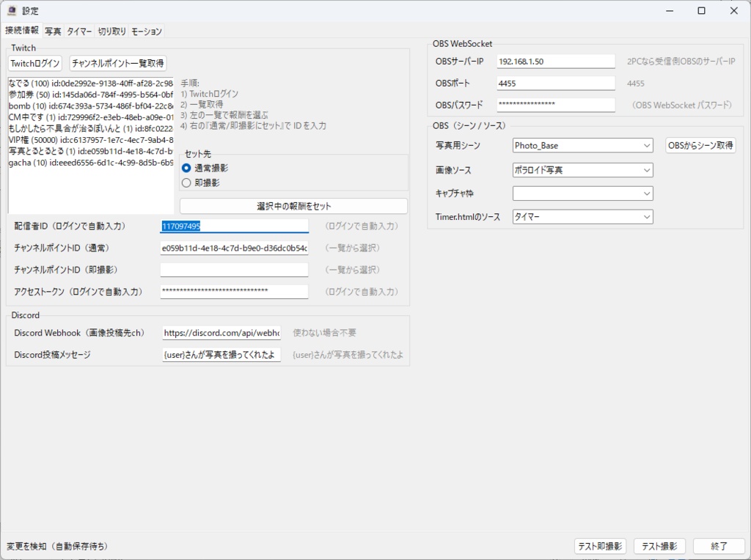The image size is (751, 560).
Task: Click チャンネルポイント一覧取得 button
Action: click(x=118, y=63)
